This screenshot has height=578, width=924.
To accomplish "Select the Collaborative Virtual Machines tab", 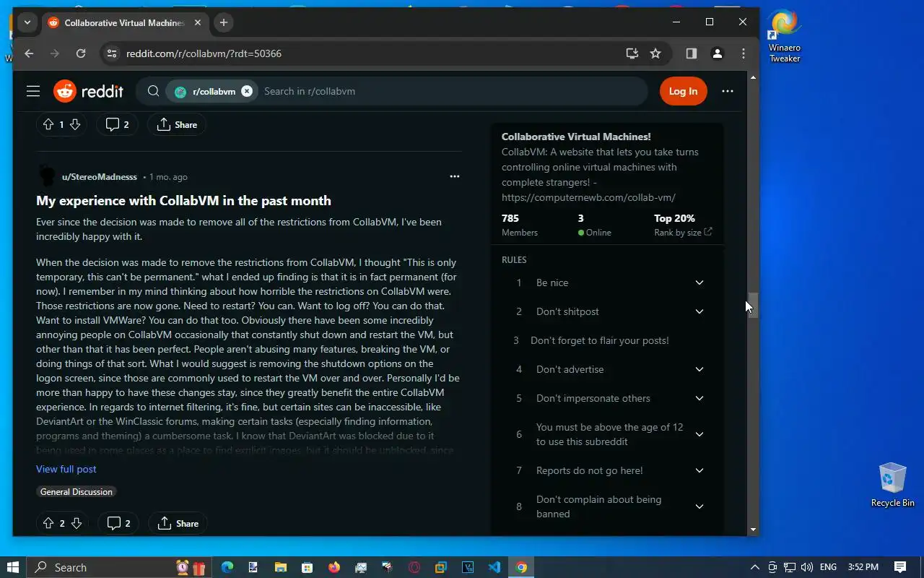I will click(x=124, y=22).
